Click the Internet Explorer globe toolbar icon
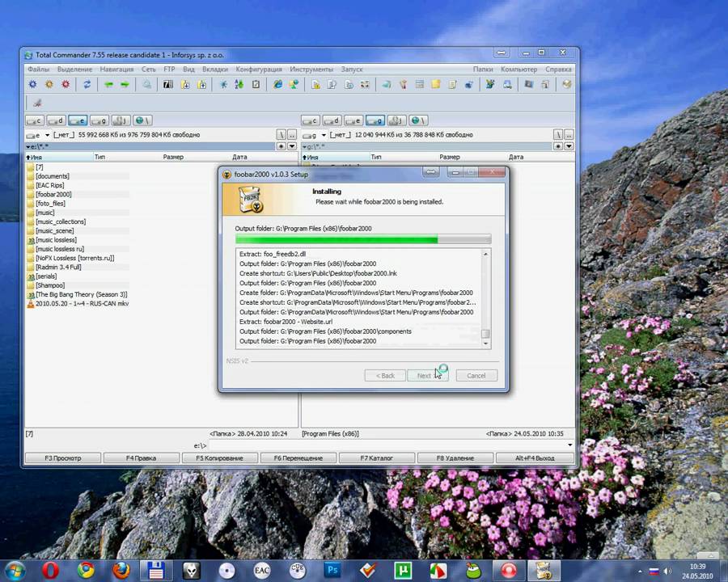 click(277, 84)
